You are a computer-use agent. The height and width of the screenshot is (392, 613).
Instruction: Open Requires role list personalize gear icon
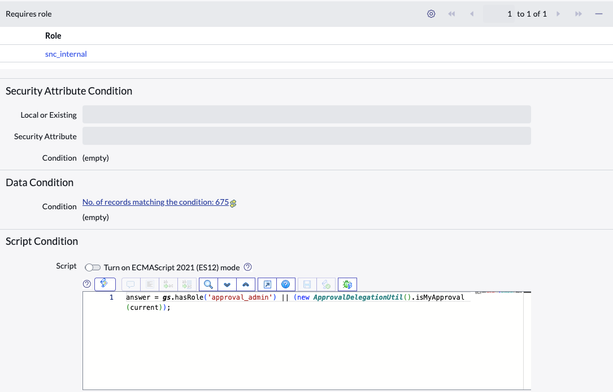point(431,14)
